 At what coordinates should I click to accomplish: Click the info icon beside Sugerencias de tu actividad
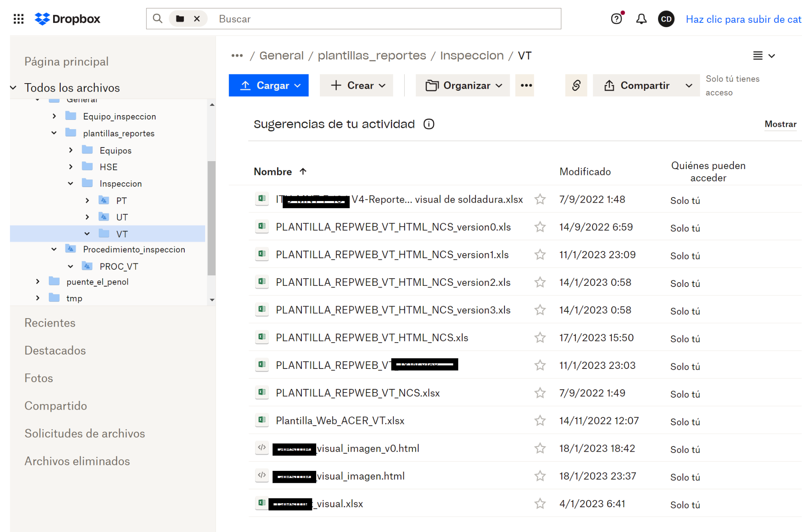coord(429,124)
